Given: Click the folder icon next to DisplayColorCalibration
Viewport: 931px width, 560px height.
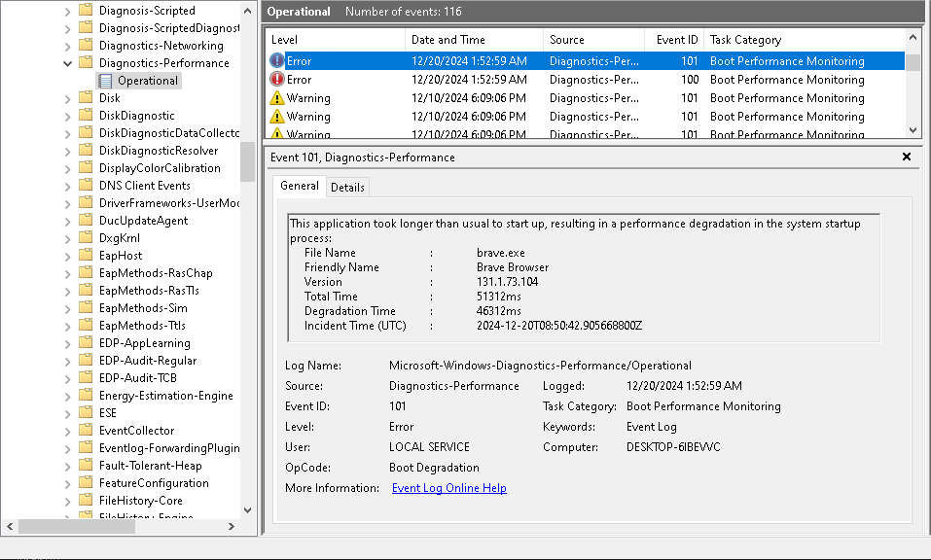Looking at the screenshot, I should coord(86,167).
